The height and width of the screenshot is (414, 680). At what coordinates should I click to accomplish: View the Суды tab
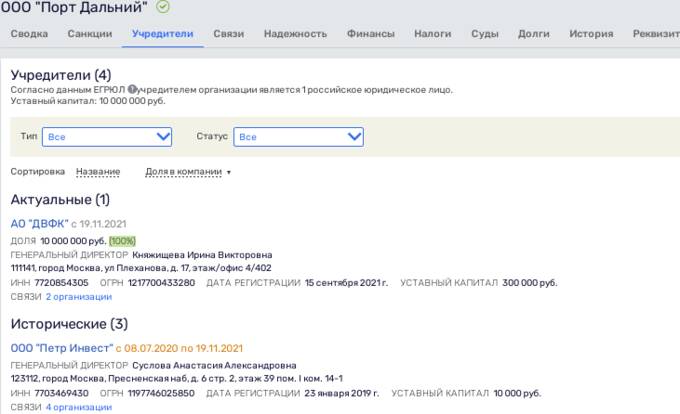coord(485,34)
